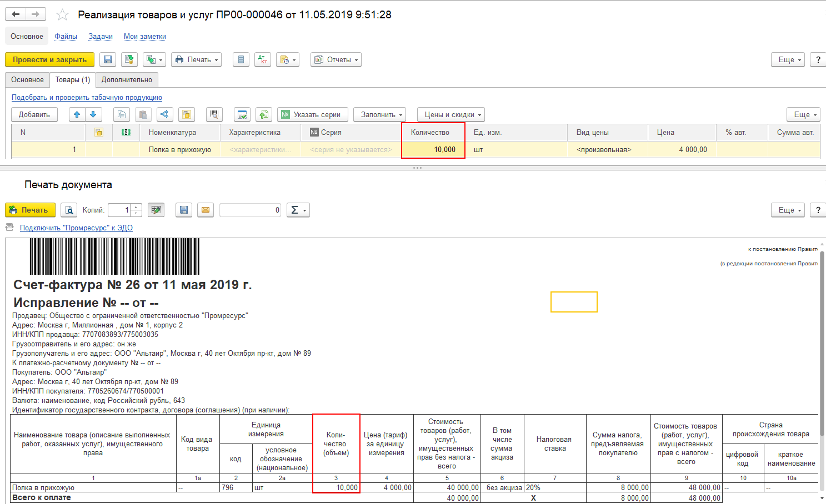Image resolution: width=826 pixels, height=504 pixels.
Task: Open the Заполнить dropdown
Action: pyautogui.click(x=380, y=114)
